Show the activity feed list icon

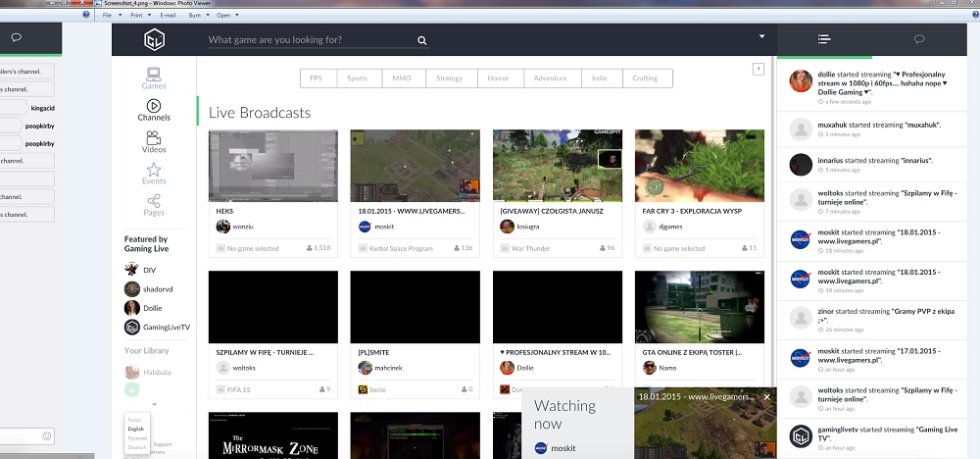click(824, 39)
